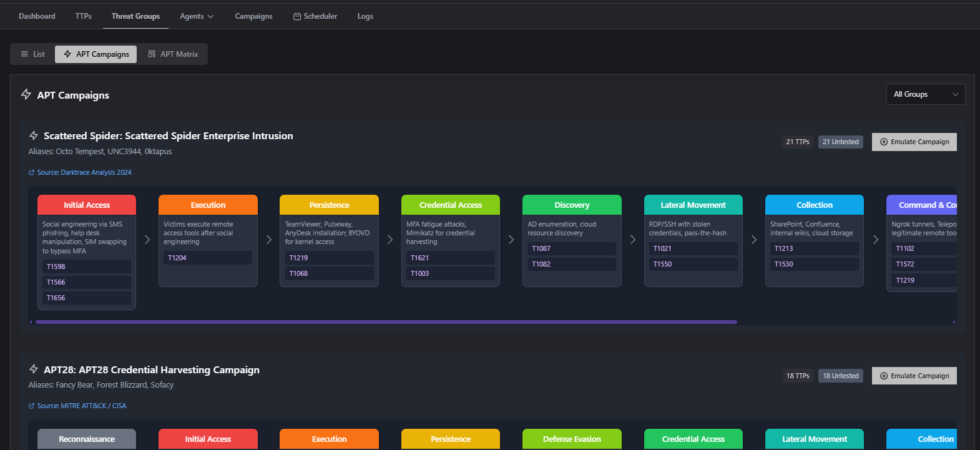Select the APT Campaigns view toggle
The height and width of the screenshot is (450, 980).
(x=96, y=54)
